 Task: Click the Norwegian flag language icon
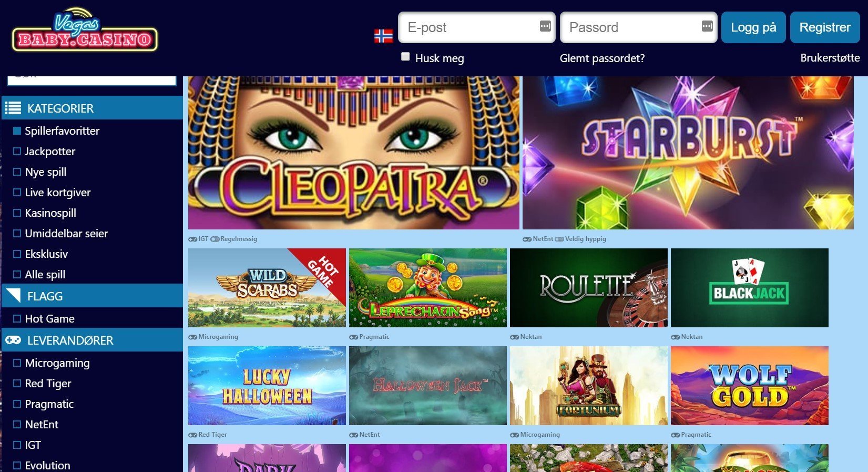tap(383, 36)
